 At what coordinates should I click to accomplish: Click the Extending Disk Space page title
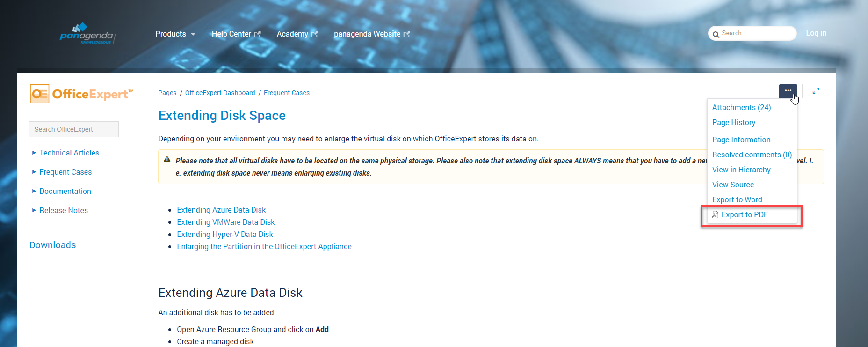(x=222, y=115)
